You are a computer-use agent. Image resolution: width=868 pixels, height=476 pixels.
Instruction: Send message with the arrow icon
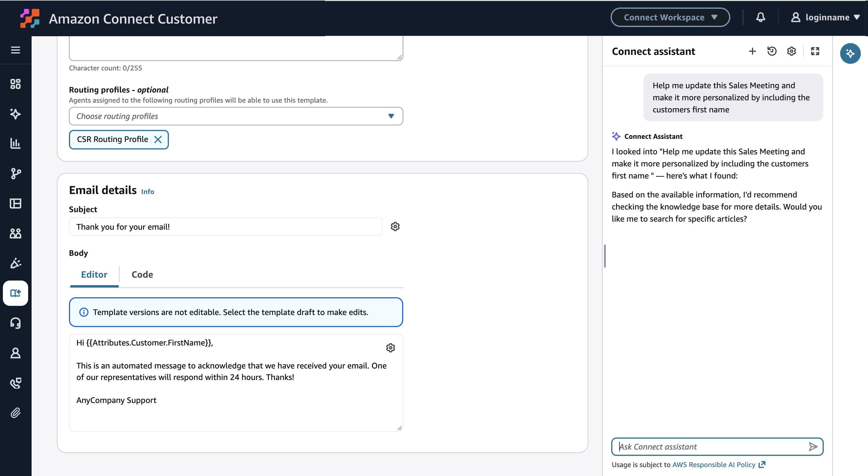pos(813,447)
